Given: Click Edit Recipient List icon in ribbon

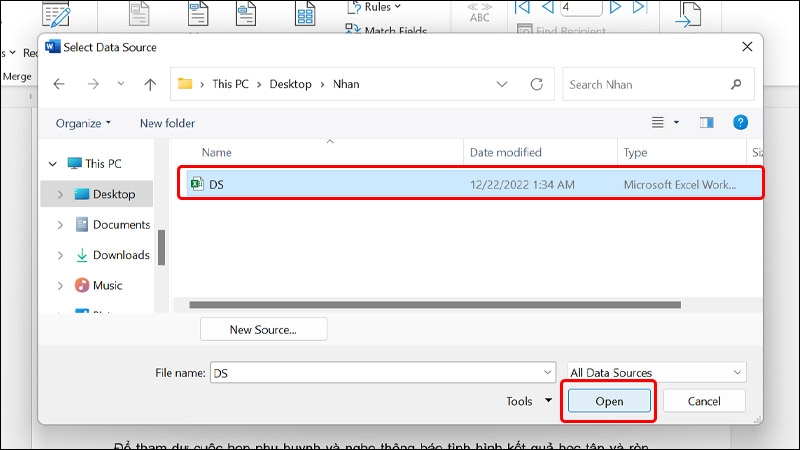Looking at the screenshot, I should click(56, 14).
